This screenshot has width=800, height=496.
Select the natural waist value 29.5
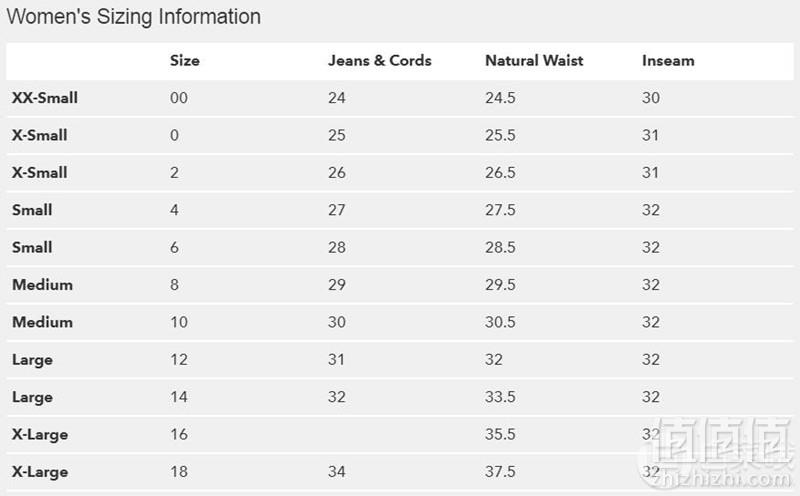(x=500, y=285)
